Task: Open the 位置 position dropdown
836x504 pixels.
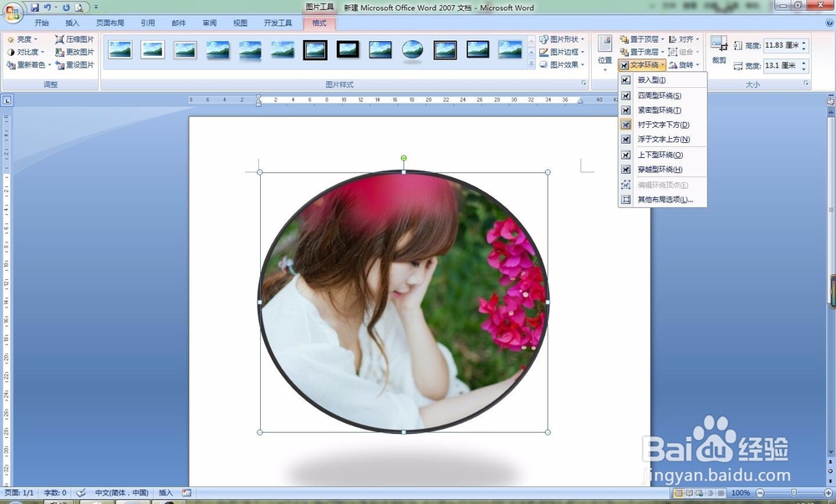Action: click(x=605, y=53)
